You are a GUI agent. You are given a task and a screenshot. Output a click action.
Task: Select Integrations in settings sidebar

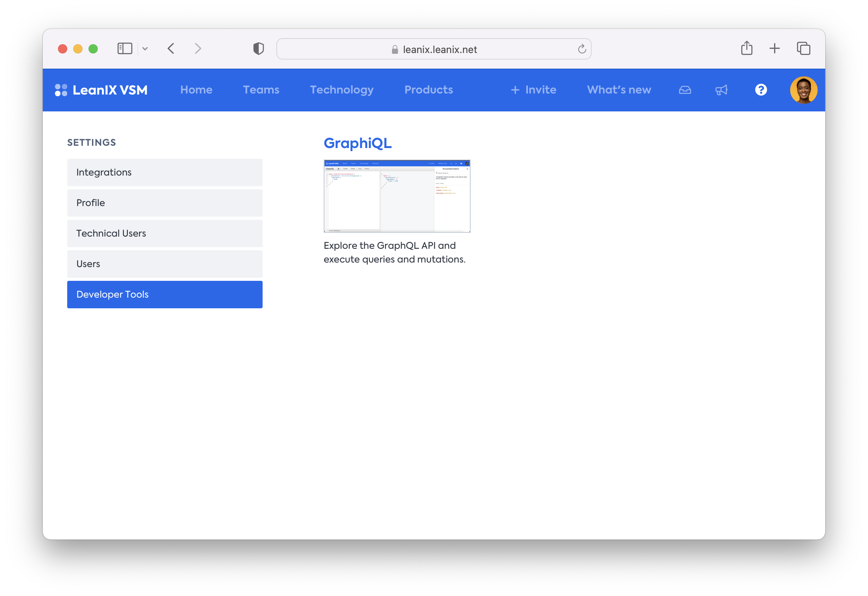[165, 172]
